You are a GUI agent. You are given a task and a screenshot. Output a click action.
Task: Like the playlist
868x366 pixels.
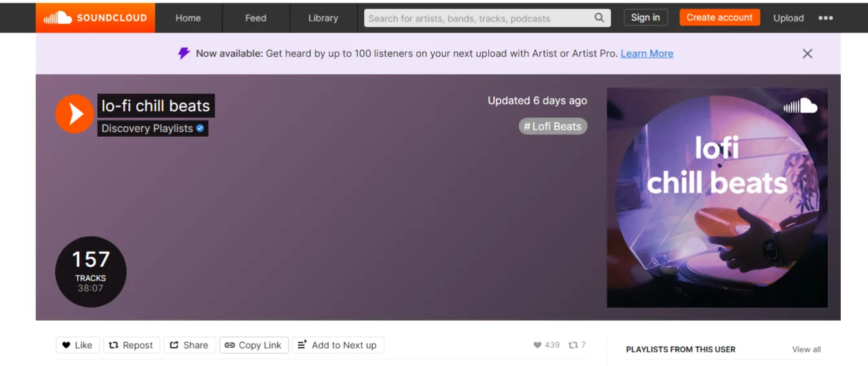(x=78, y=345)
